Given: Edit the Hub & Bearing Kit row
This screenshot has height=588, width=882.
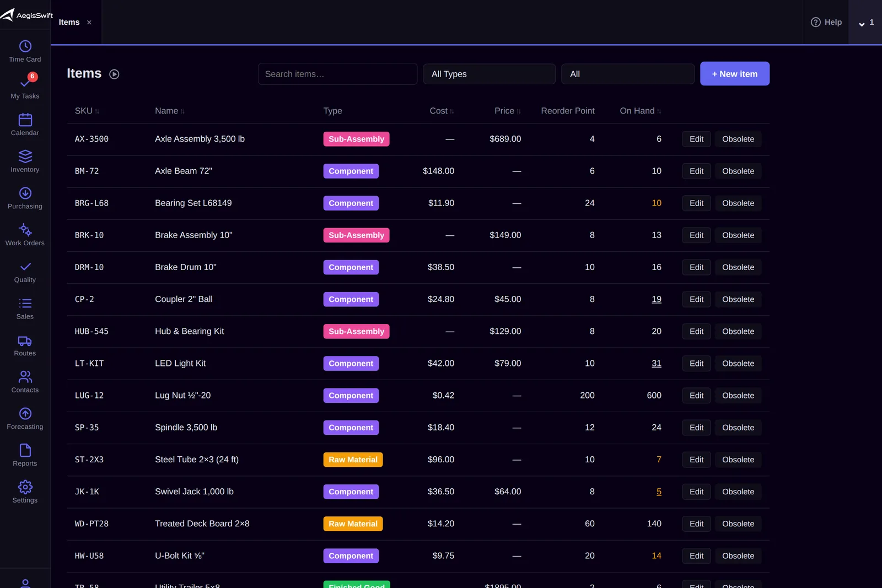Looking at the screenshot, I should [696, 331].
